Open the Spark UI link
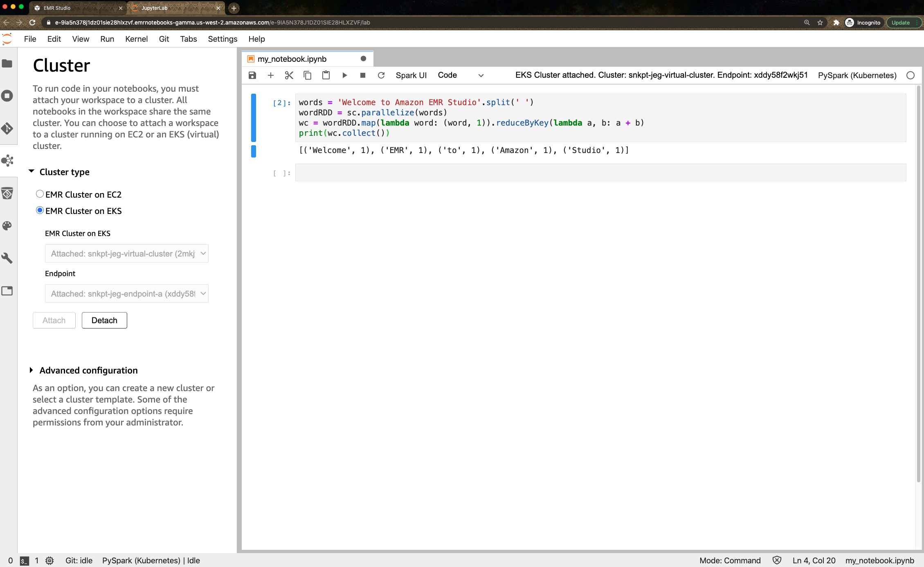Screen dimensions: 924x567 point(411,75)
